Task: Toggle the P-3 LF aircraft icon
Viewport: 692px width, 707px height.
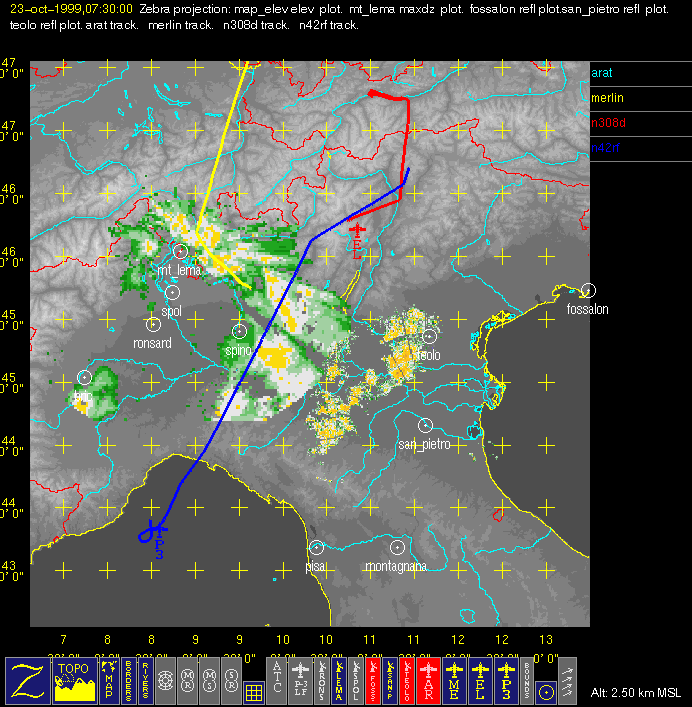Action: [x=300, y=680]
